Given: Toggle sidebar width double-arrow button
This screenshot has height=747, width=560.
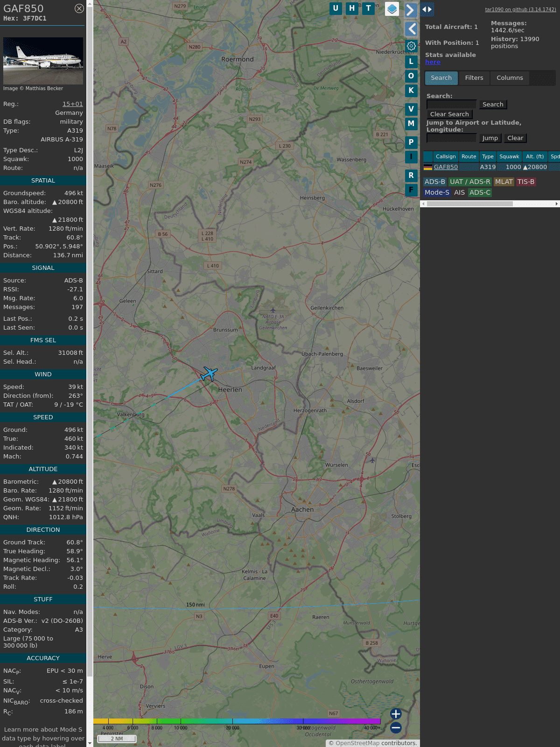Looking at the screenshot, I should (x=427, y=9).
